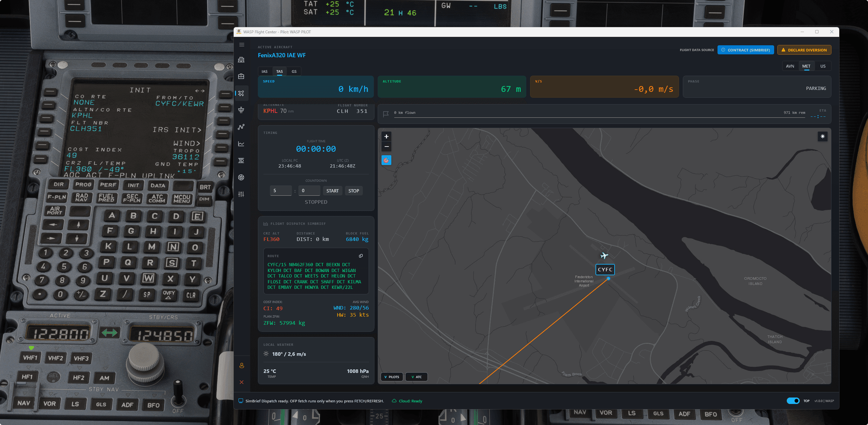868x425 pixels.
Task: Select VHF3 on the cockpit radio panel
Action: click(x=81, y=358)
